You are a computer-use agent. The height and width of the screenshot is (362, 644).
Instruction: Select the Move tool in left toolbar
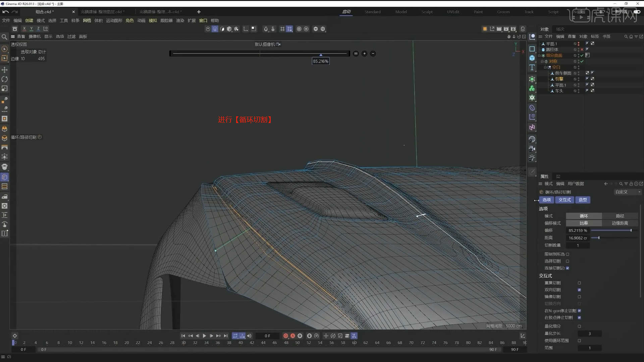pos(5,70)
